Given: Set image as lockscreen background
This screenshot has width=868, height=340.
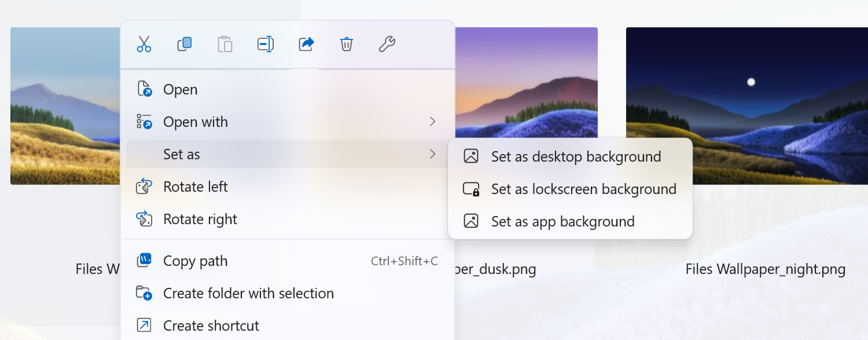Looking at the screenshot, I should click(584, 189).
